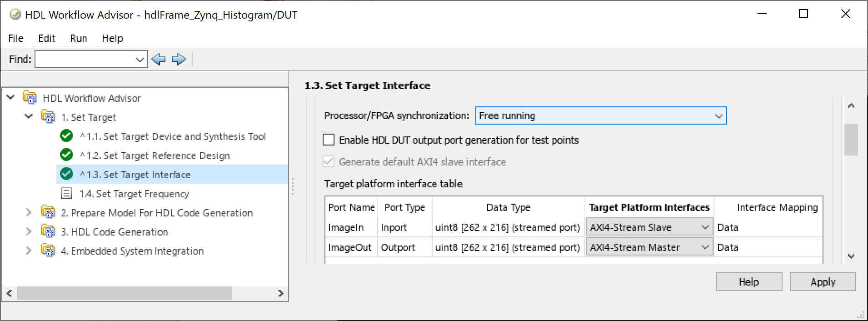Open the Edit menu
Image resolution: width=868 pixels, height=321 pixels.
click(46, 38)
